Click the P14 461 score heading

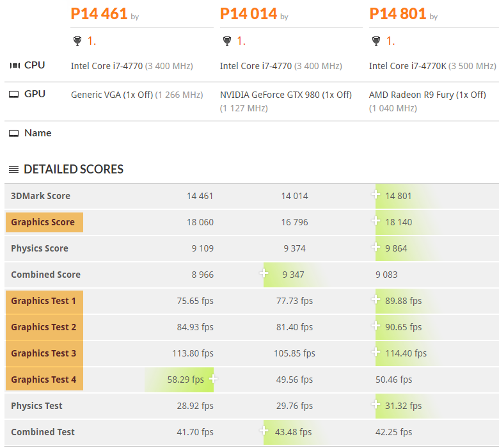[x=99, y=13]
